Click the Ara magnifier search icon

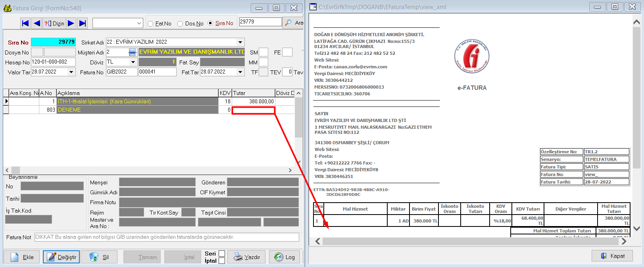coord(288,23)
